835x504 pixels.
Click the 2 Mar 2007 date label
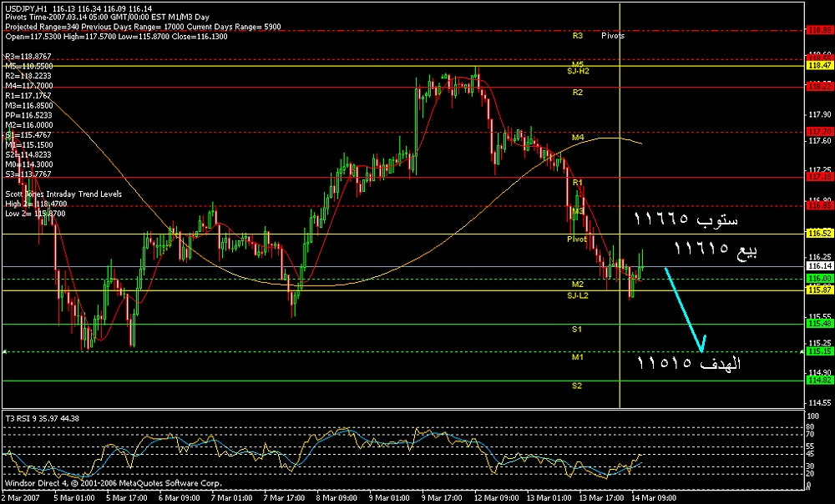(18, 497)
